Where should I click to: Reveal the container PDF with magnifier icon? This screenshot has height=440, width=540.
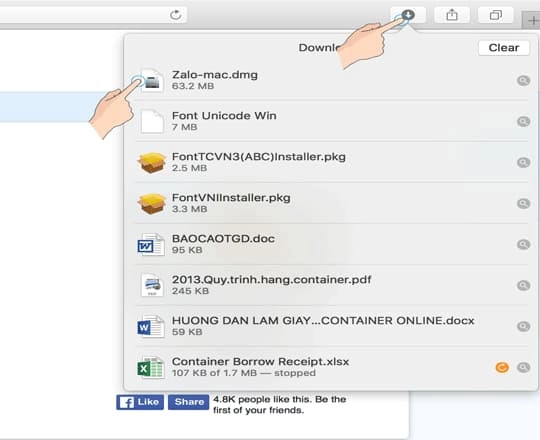tap(523, 285)
